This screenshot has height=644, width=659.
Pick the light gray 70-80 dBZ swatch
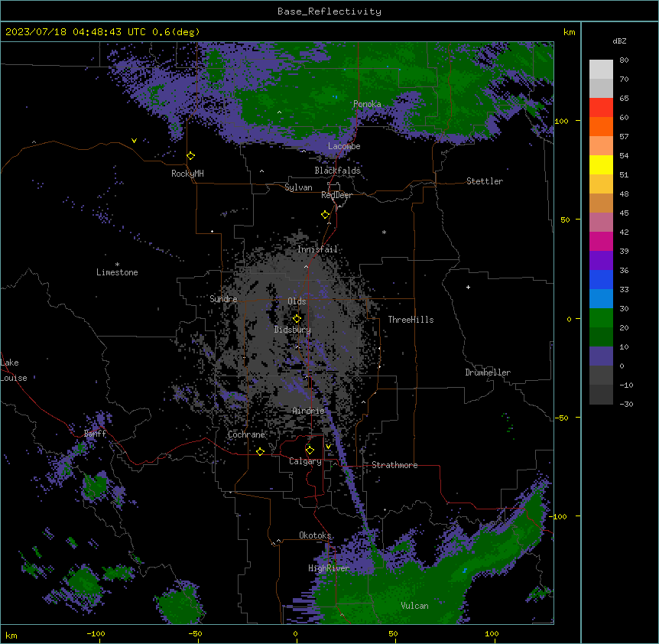[x=601, y=70]
